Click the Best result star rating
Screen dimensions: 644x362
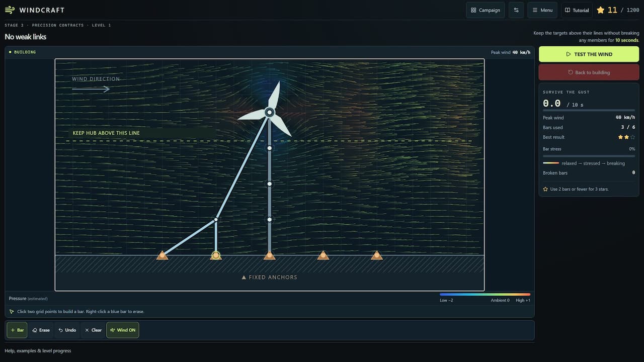click(x=626, y=137)
